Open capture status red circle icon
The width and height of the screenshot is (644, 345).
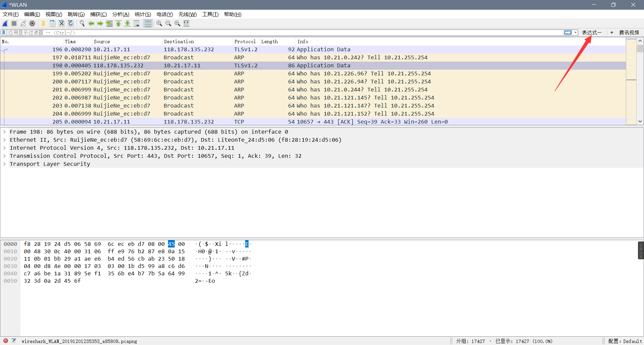[6, 341]
